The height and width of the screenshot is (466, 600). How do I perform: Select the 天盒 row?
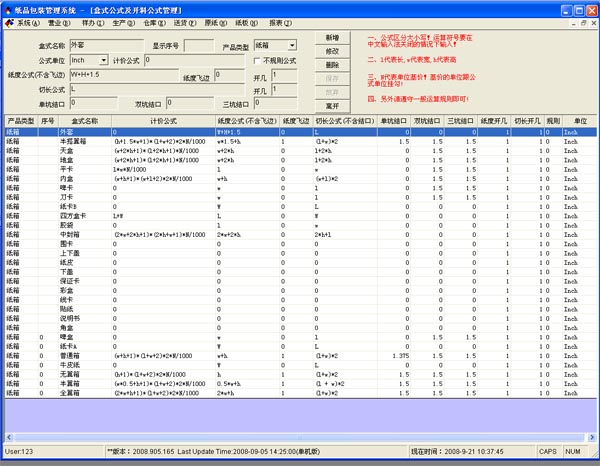[x=301, y=151]
